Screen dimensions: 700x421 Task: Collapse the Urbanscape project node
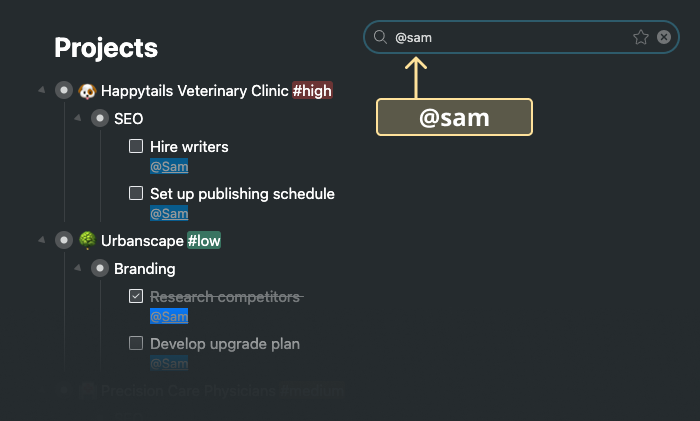(x=42, y=240)
